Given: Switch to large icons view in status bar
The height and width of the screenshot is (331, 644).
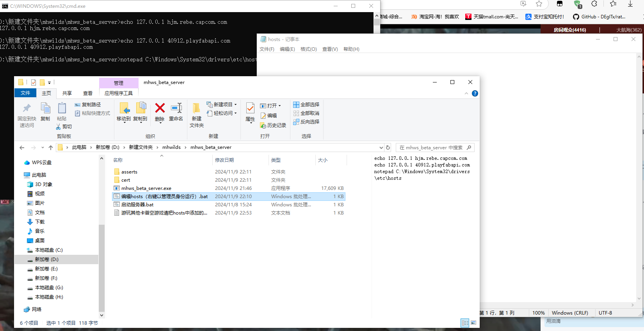Looking at the screenshot, I should (x=473, y=323).
